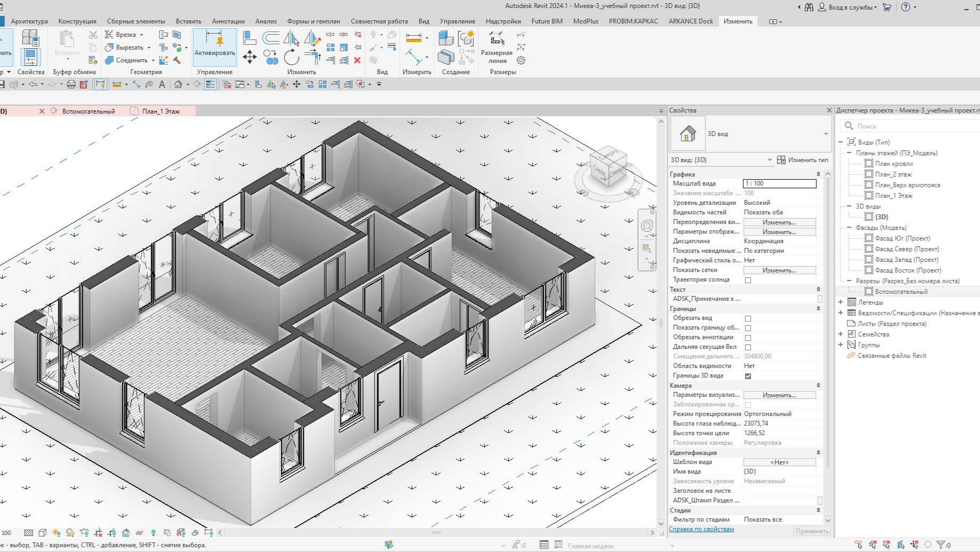Click the visual style cube icon in view control bar
The image size is (980, 552).
coord(42,532)
